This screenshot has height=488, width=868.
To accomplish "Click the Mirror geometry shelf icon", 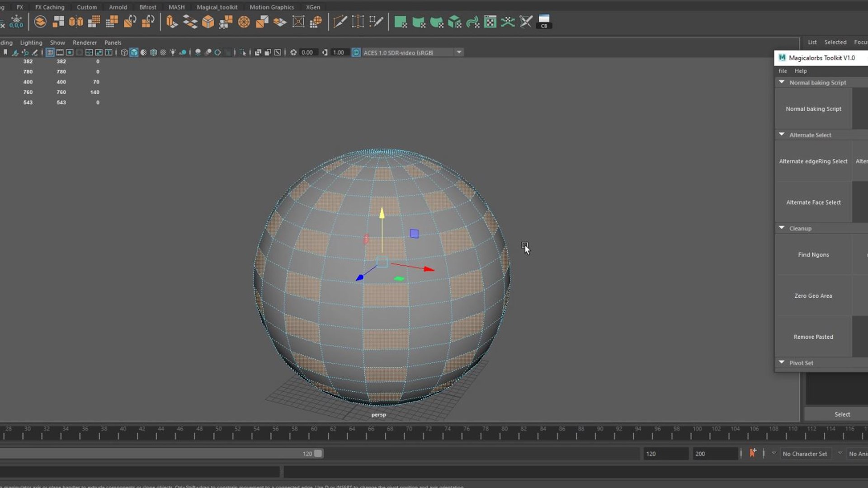I will click(x=76, y=21).
